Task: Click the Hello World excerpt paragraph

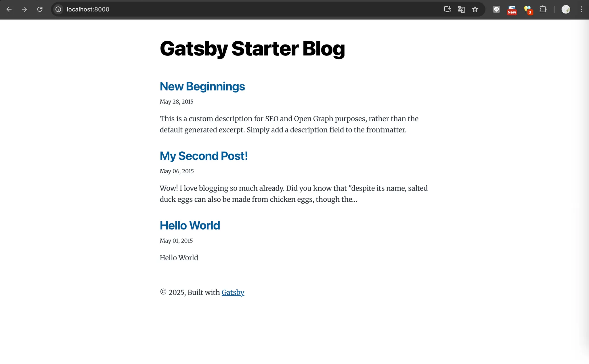Action: coord(179,258)
